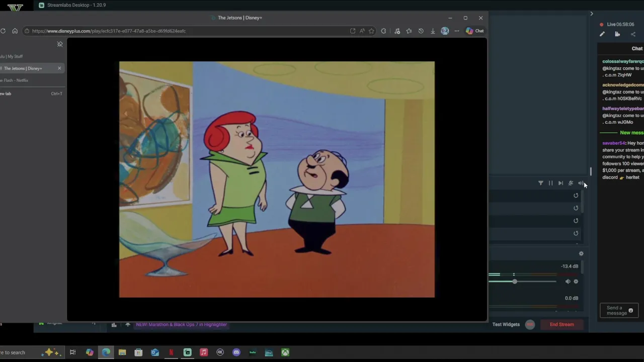Open browser extensions puzzle icon
Screen dimensions: 644x362
(x=384, y=31)
